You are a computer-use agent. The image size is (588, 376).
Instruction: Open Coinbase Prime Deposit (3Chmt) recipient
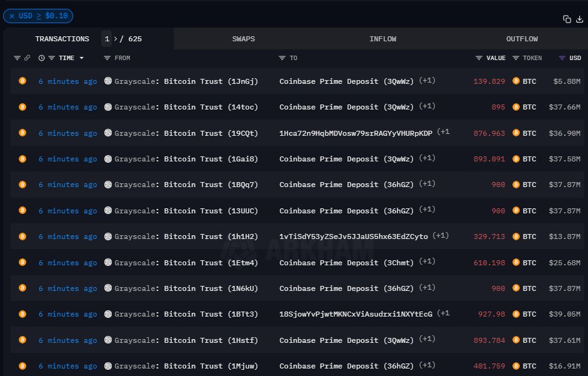[346, 263]
